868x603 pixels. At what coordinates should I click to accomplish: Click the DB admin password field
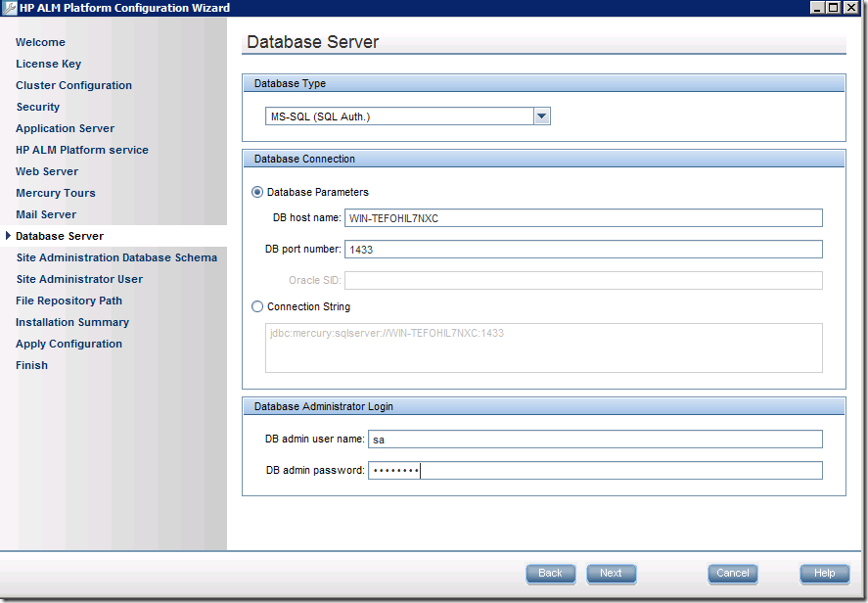pyautogui.click(x=595, y=471)
